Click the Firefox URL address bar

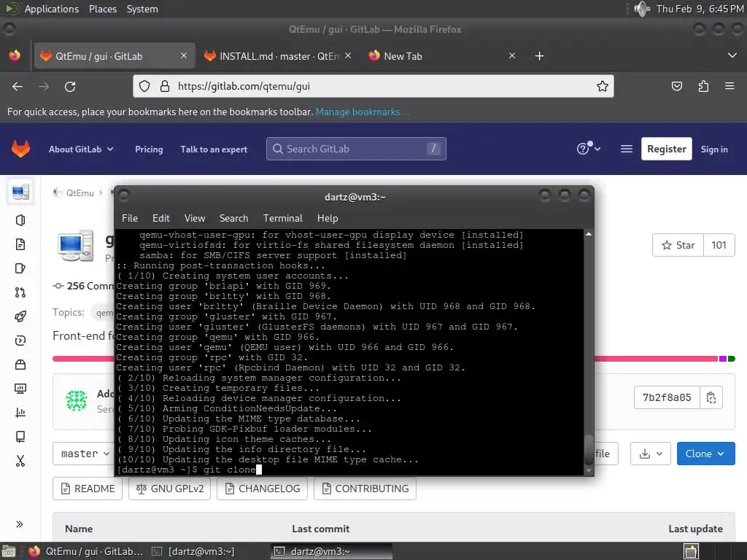point(373,86)
